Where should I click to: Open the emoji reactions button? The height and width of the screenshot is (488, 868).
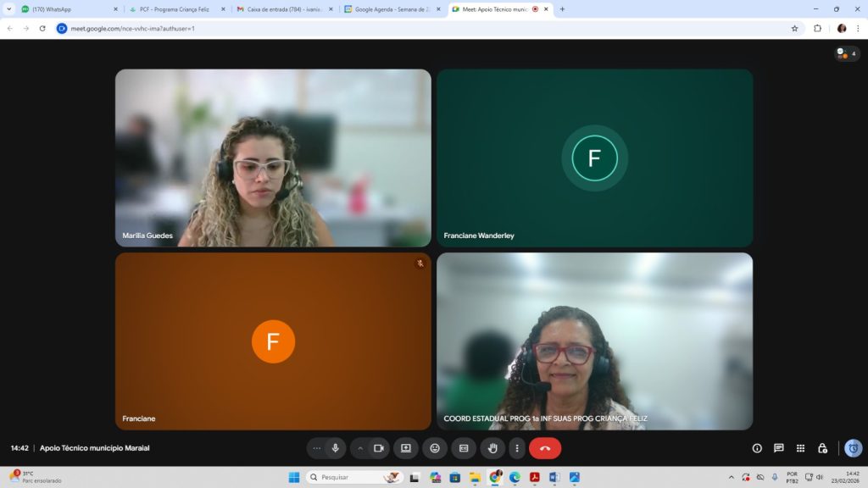[x=435, y=448]
